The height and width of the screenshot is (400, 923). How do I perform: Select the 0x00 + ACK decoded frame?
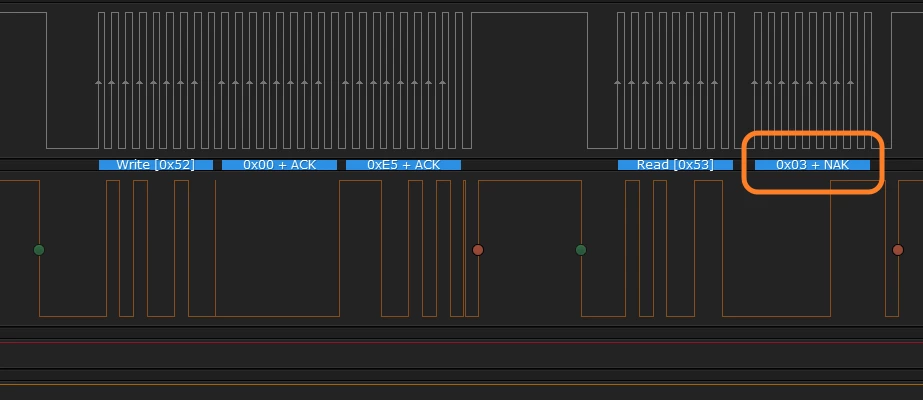[x=280, y=165]
